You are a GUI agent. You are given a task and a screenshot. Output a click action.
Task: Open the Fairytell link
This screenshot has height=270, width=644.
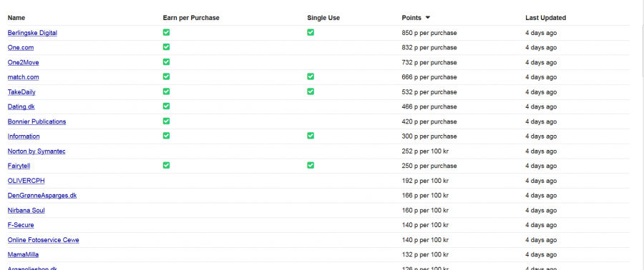[19, 166]
